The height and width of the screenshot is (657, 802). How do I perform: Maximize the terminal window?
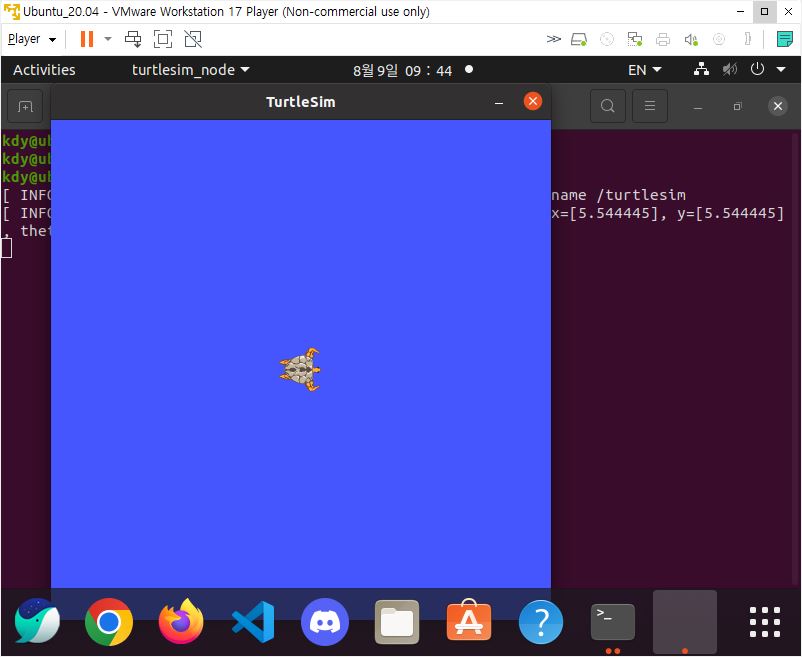[737, 106]
